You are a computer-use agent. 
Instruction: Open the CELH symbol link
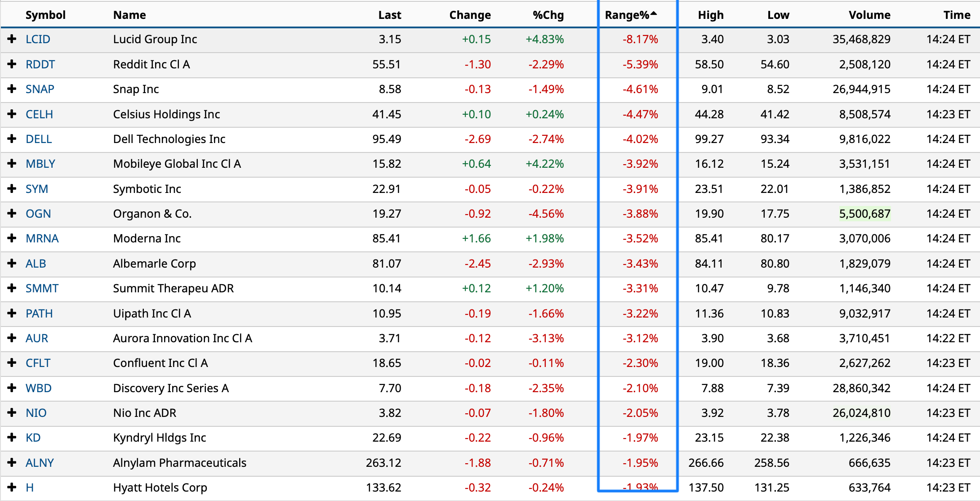(39, 114)
